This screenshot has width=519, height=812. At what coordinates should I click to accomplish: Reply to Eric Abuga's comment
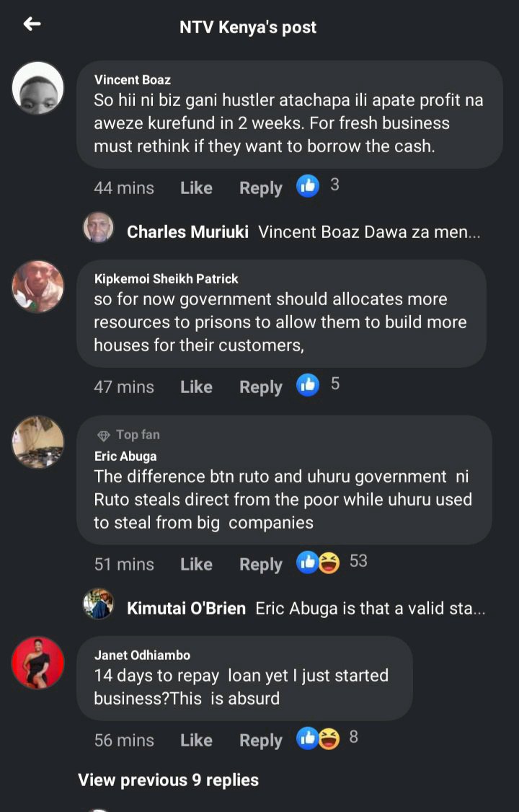[x=261, y=565]
